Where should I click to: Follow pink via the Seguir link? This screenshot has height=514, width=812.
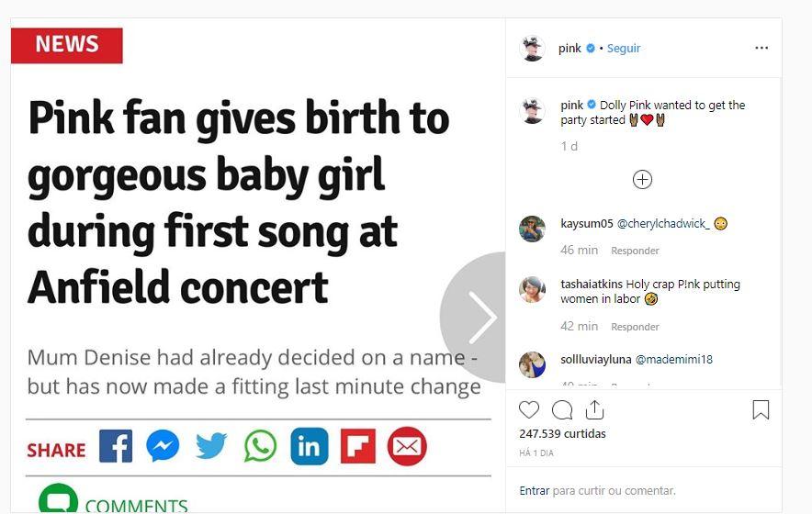624,49
